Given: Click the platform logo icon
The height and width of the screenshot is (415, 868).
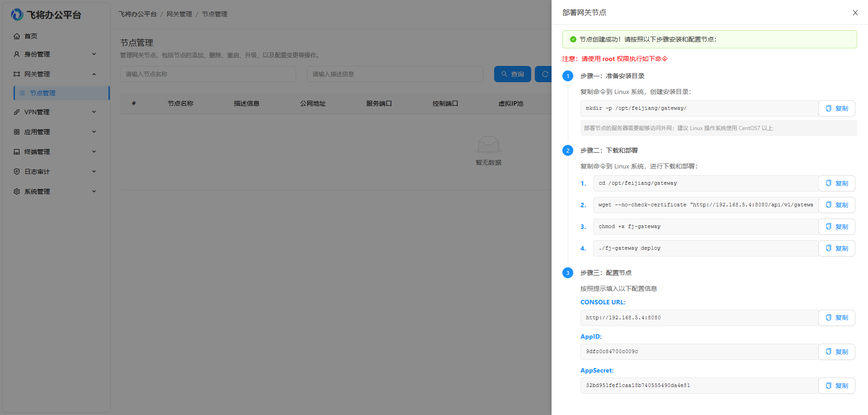Looking at the screenshot, I should coord(17,15).
